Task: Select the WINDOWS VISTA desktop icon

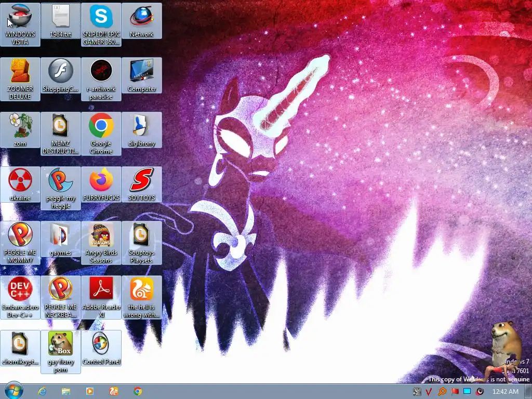Action: (x=20, y=24)
